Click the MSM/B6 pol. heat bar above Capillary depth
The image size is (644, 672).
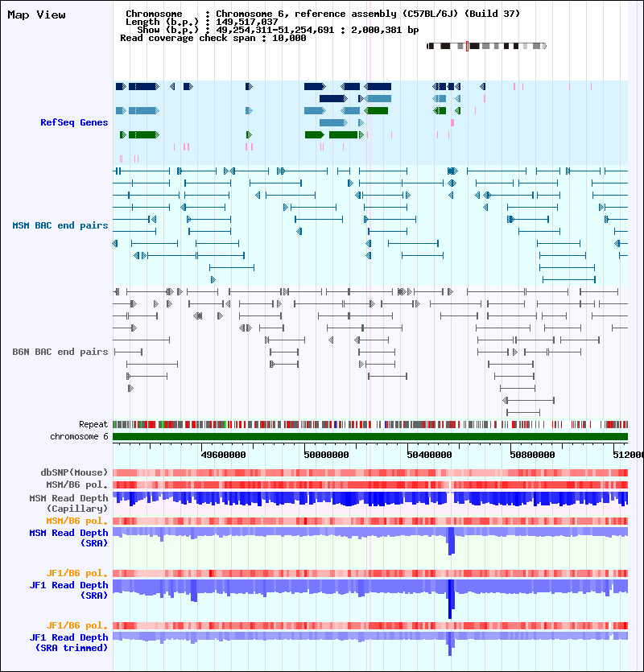pos(370,484)
